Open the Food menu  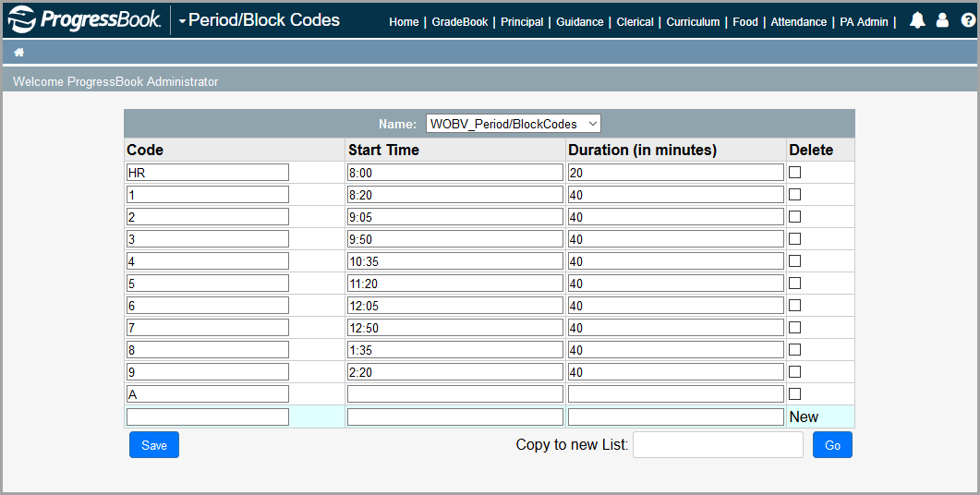[745, 22]
